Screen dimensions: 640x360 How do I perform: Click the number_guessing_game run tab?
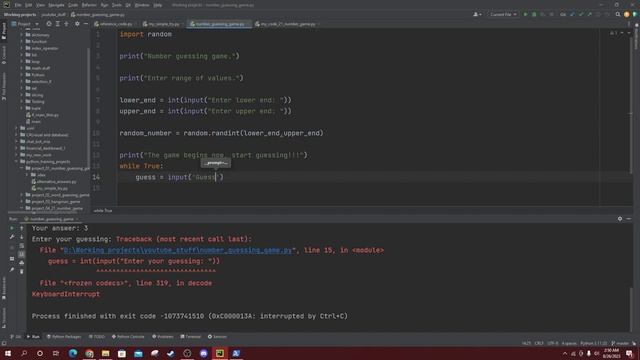51,219
